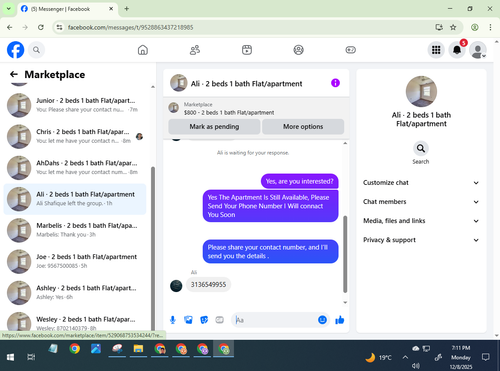This screenshot has height=371, width=500.
Task: Open a new browser tab
Action: (x=127, y=9)
